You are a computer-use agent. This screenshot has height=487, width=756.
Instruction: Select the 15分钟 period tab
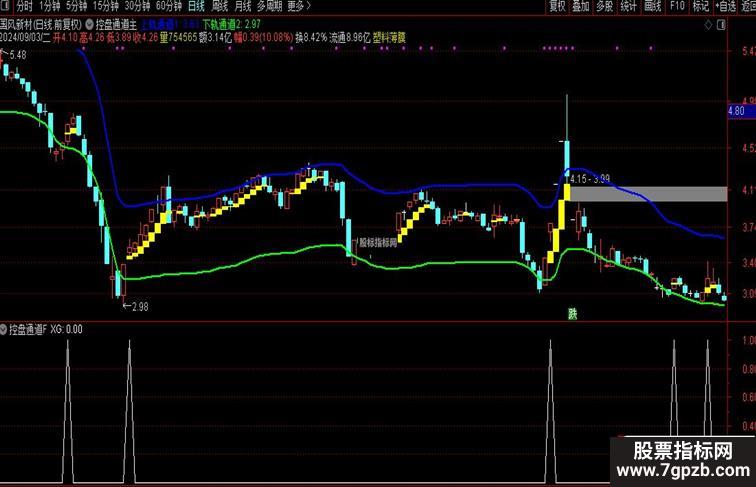coord(106,6)
